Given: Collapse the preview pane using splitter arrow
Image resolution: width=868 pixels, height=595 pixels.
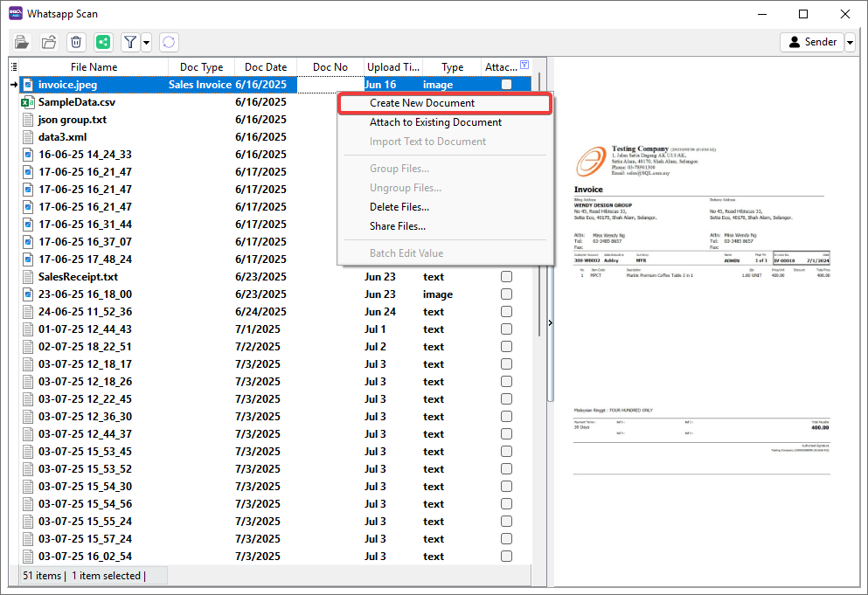Looking at the screenshot, I should (550, 323).
